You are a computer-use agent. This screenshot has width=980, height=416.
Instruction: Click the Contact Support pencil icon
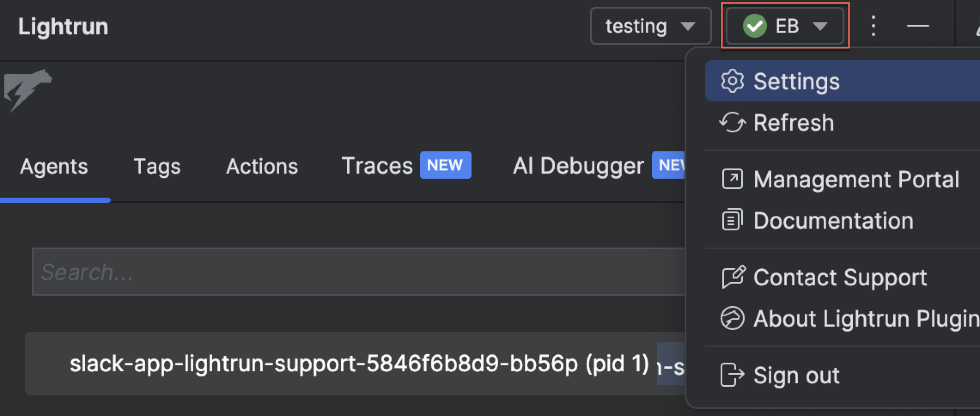click(x=733, y=277)
